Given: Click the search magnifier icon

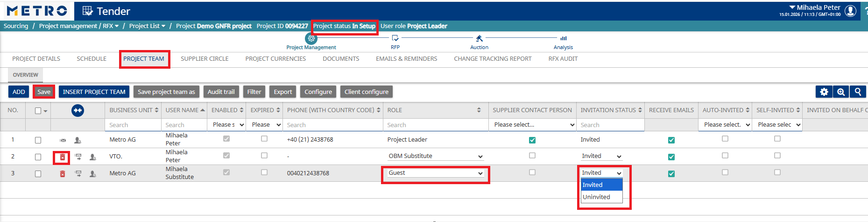Looking at the screenshot, I should point(858,92).
